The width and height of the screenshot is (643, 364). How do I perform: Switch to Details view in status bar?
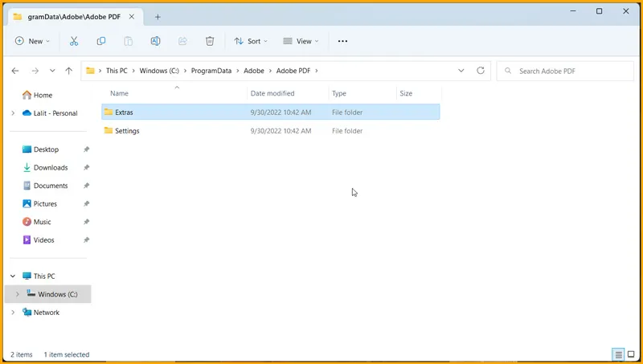pos(618,354)
